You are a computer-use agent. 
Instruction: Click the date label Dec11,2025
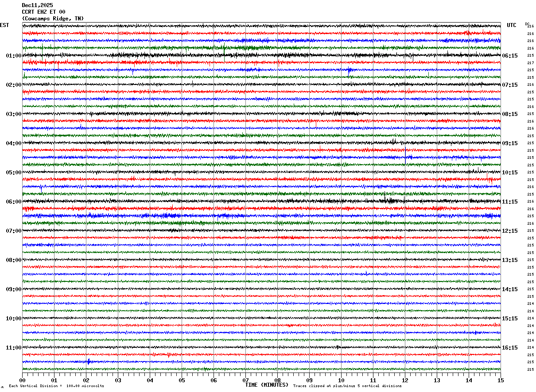coord(37,5)
